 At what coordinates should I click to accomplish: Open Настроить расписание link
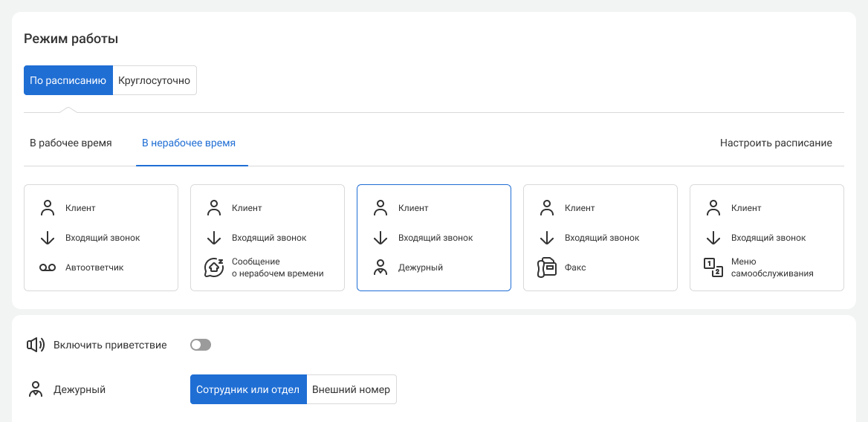pos(776,143)
